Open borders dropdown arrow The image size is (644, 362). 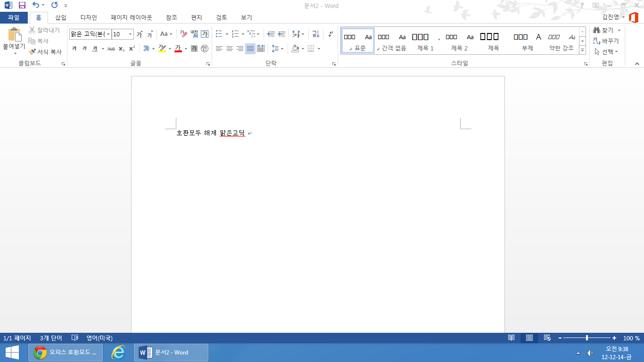(319, 49)
